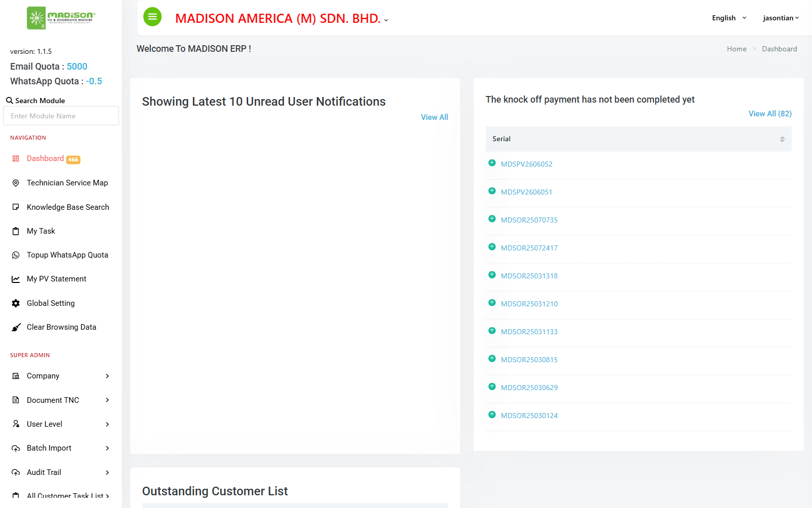
Task: Expand row MDSOR25070735 with plus icon
Action: pyautogui.click(x=492, y=219)
